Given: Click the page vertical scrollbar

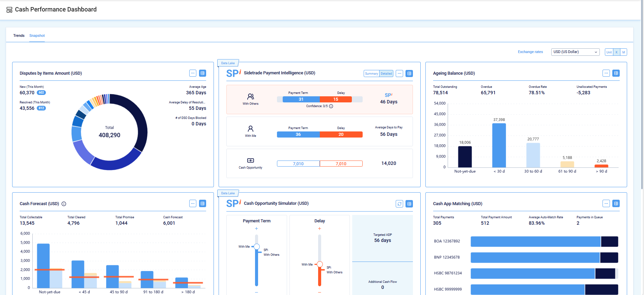Looking at the screenshot, I should tap(642, 95).
